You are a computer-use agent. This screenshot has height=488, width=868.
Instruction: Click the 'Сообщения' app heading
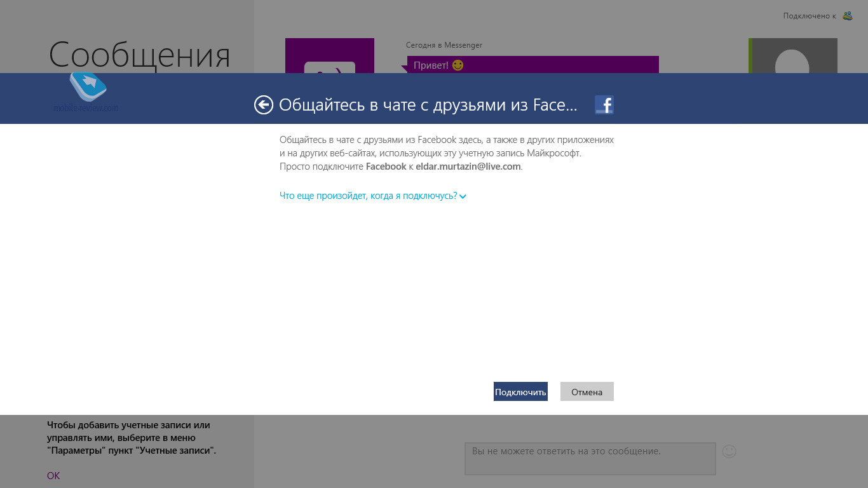click(140, 55)
